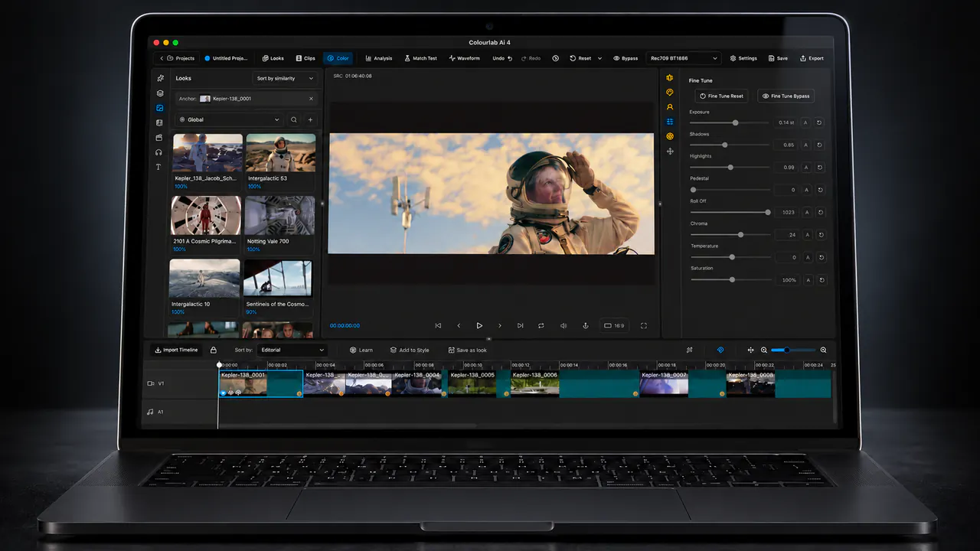
Task: Toggle the global Bypass eye button
Action: pos(626,58)
